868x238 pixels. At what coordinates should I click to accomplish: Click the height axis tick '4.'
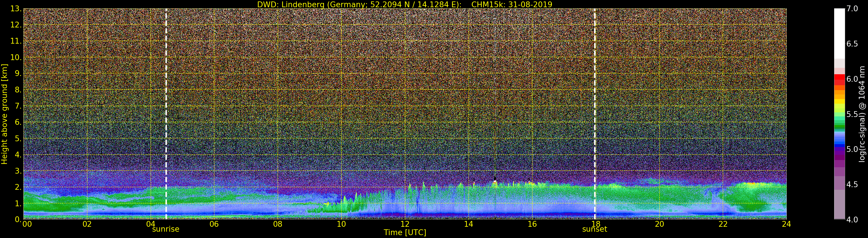pyautogui.click(x=19, y=155)
